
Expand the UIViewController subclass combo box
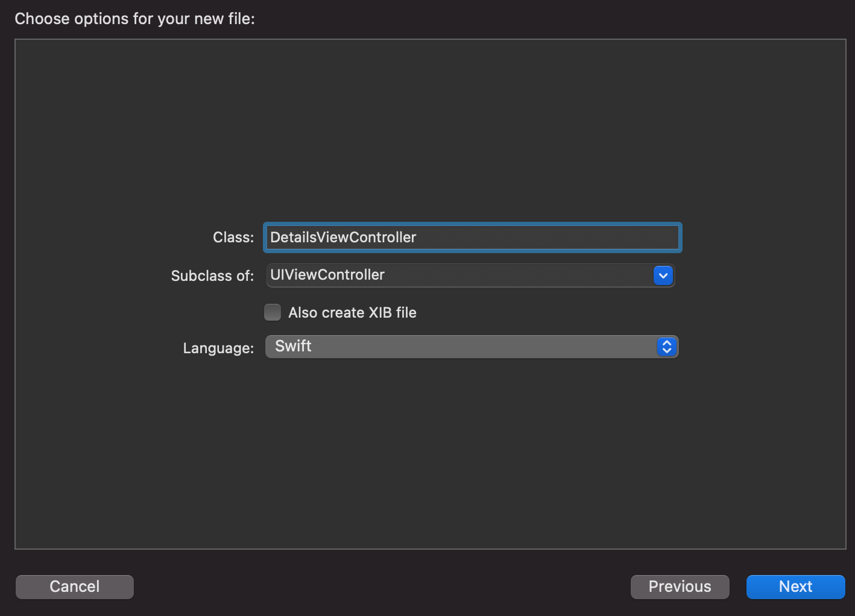click(470, 275)
